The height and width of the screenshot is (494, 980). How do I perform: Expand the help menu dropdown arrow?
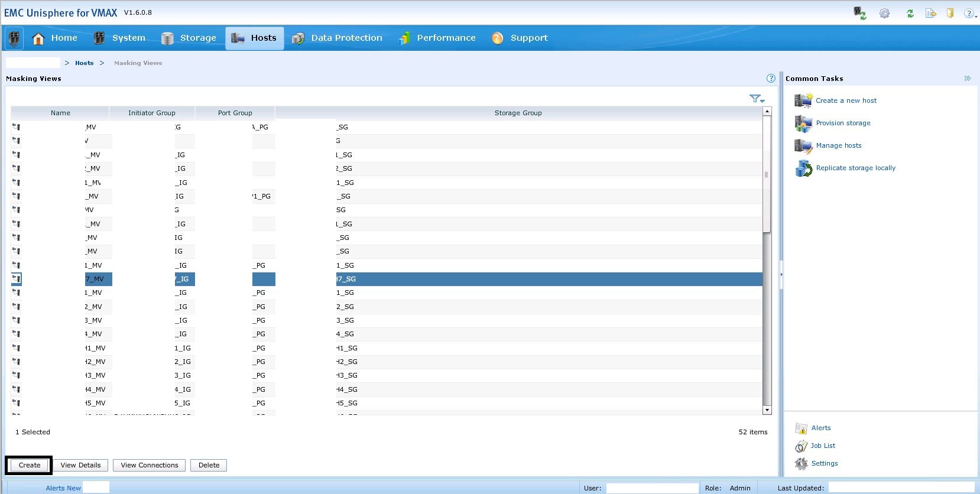click(976, 15)
